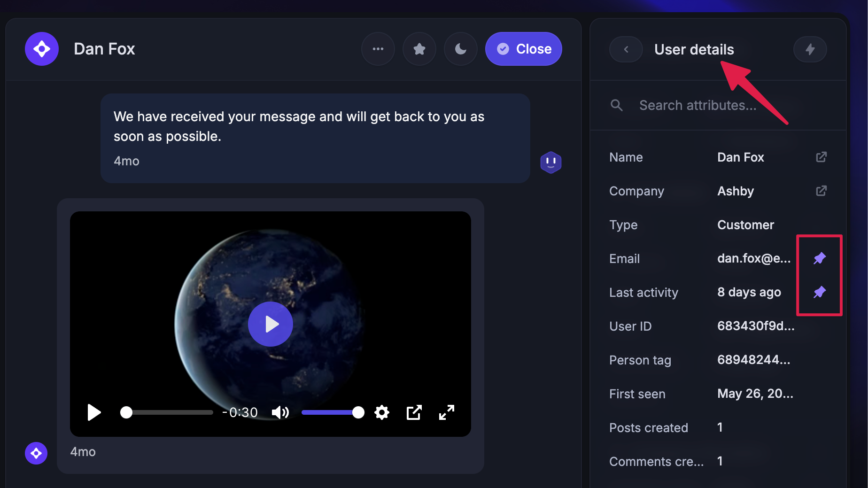The image size is (868, 488).
Task: Open Ashby company external link icon
Action: (x=821, y=191)
